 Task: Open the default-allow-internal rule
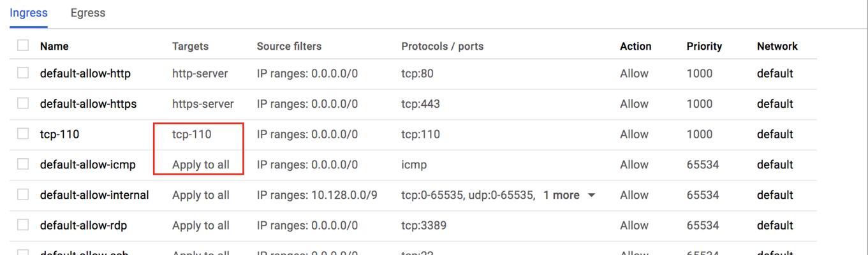tap(94, 195)
